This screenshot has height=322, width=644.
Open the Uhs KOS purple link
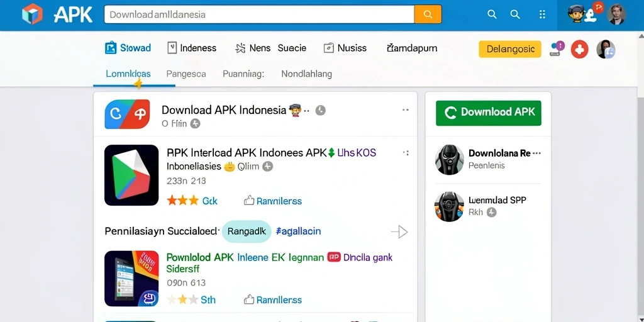click(x=356, y=153)
